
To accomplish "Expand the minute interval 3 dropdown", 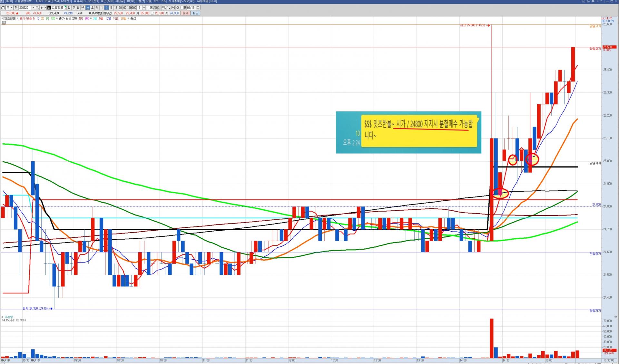I will pos(144,8).
